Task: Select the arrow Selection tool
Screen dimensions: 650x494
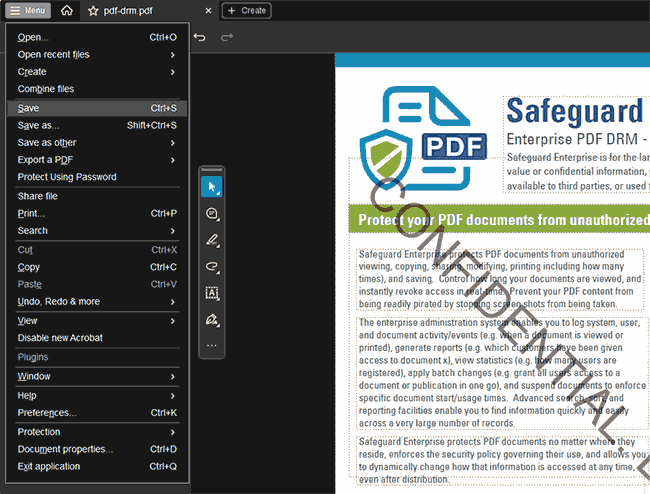Action: 212,187
